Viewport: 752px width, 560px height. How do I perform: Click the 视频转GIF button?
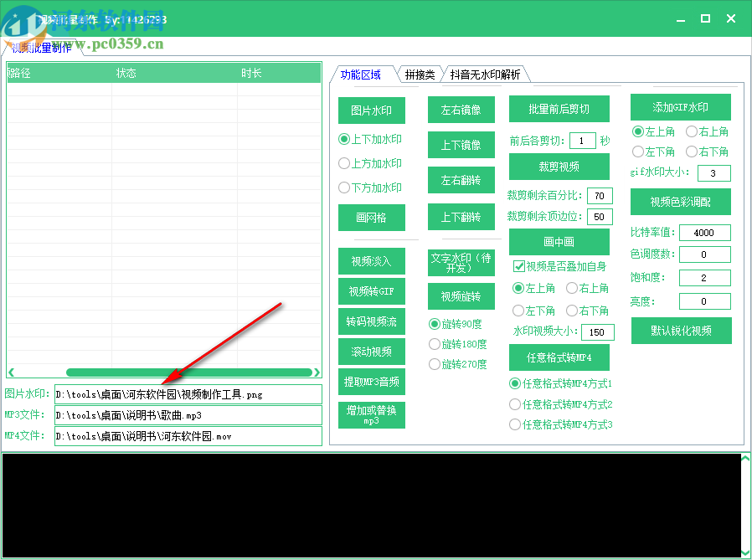(x=371, y=291)
